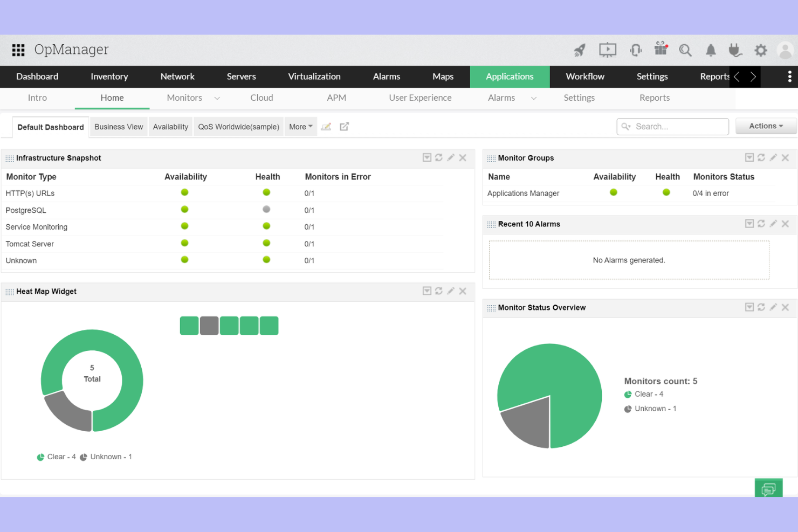The height and width of the screenshot is (532, 798).
Task: Open support via the headset icon
Action: (636, 50)
